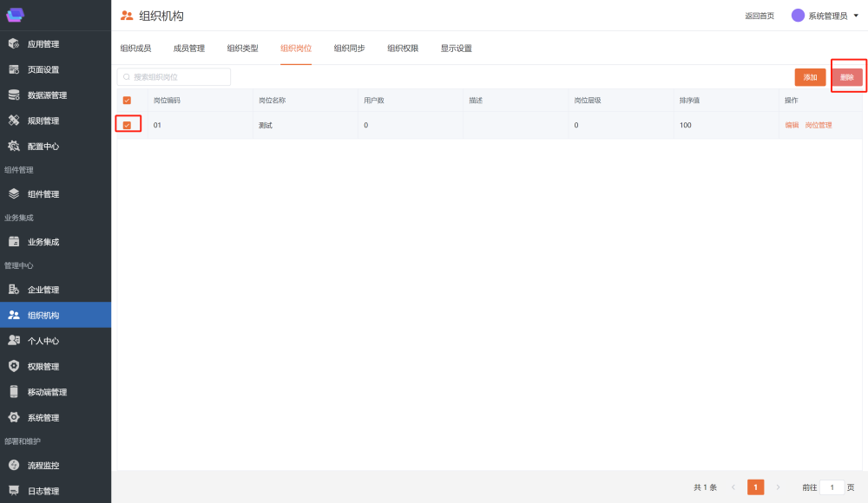Select the 规则管理 icon in sidebar
868x503 pixels.
pos(14,121)
